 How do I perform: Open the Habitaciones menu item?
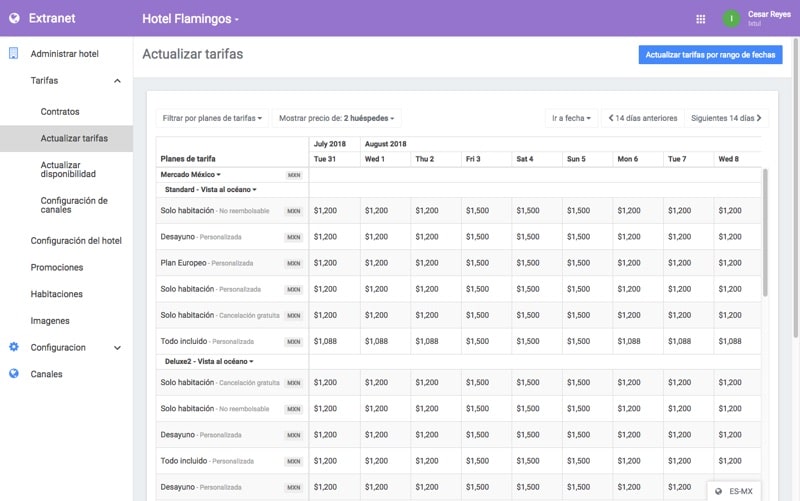click(x=57, y=294)
